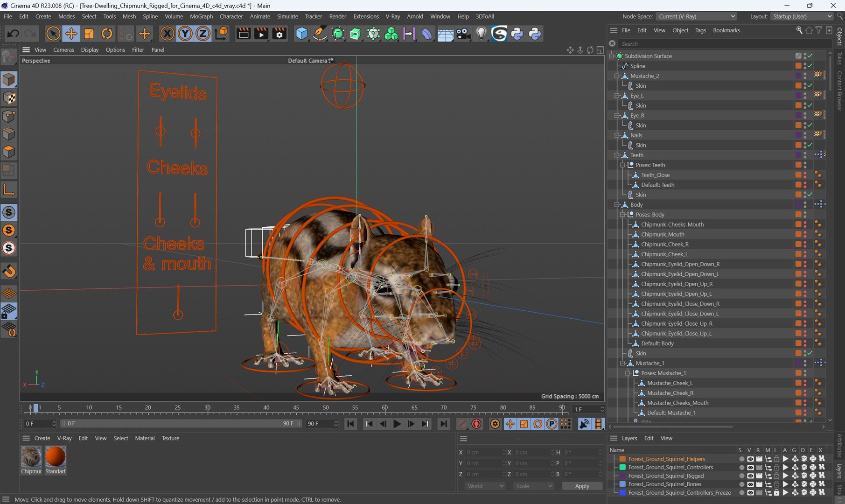Click the Play Forwards button
This screenshot has width=845, height=504.
pos(397,424)
